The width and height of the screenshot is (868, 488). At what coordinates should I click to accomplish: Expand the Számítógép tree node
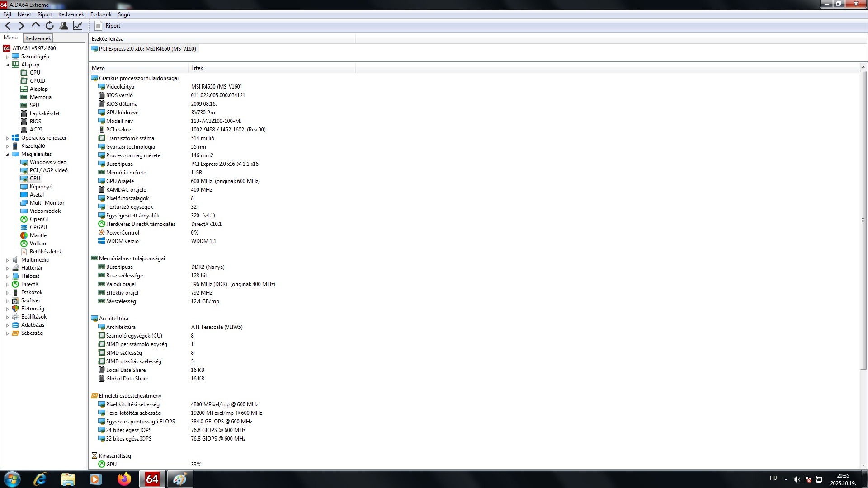(7, 57)
